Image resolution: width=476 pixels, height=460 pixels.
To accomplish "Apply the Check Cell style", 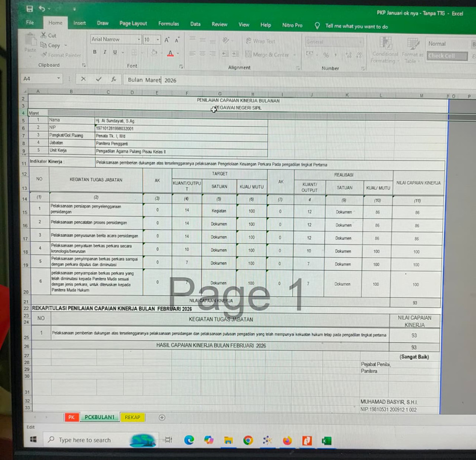I will pyautogui.click(x=446, y=56).
